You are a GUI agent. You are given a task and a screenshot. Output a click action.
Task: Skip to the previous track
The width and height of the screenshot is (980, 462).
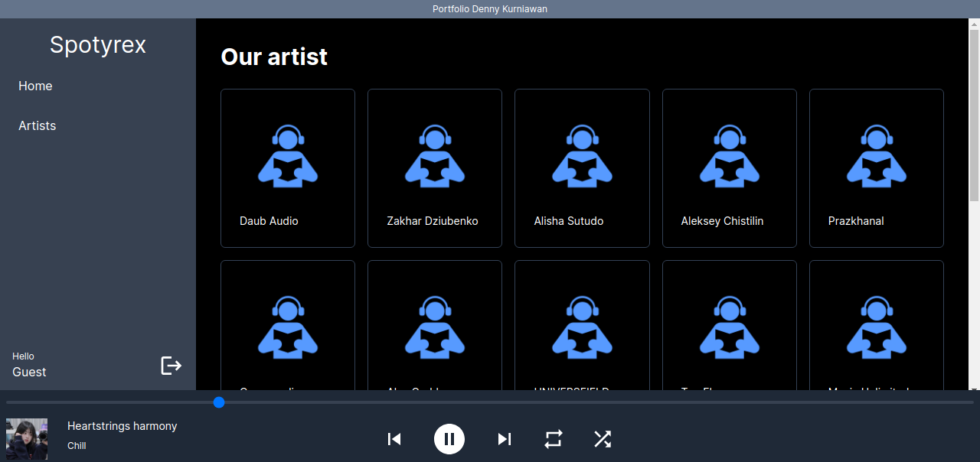coord(394,439)
